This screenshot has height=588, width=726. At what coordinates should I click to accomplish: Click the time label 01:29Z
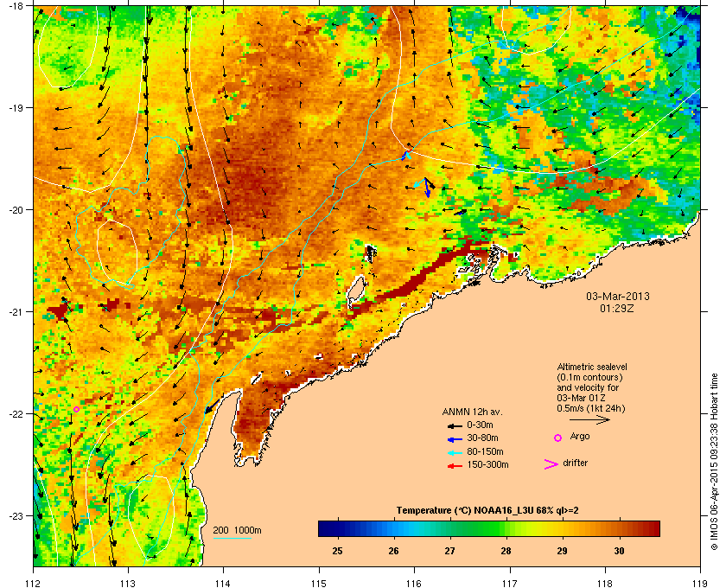(617, 308)
